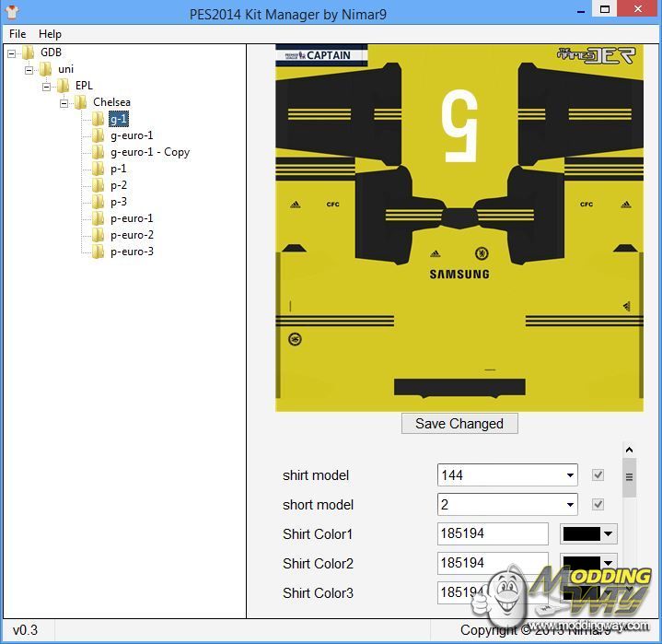Toggle the shirt model checkbox
The height and width of the screenshot is (644, 662).
click(598, 475)
